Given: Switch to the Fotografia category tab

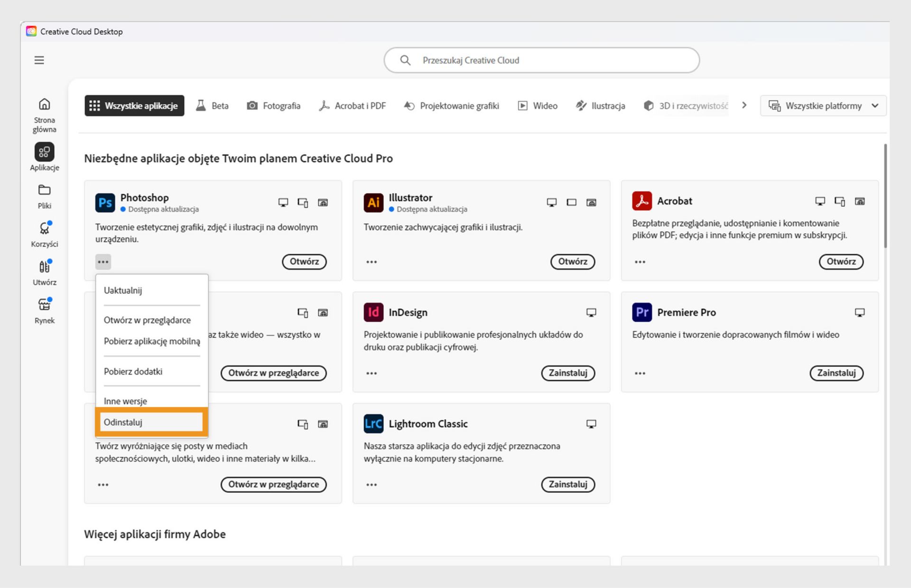Looking at the screenshot, I should tap(273, 105).
